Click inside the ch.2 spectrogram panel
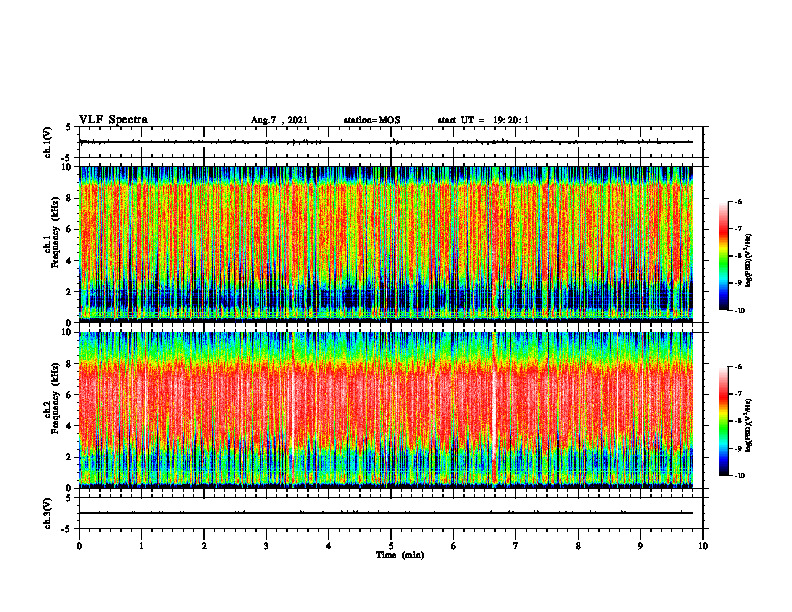Image resolution: width=792 pixels, height=612 pixels. (386, 410)
